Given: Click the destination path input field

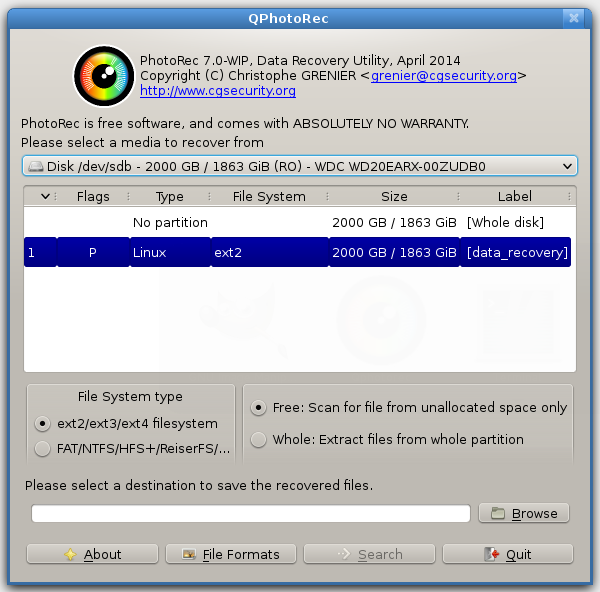Looking at the screenshot, I should point(250,514).
